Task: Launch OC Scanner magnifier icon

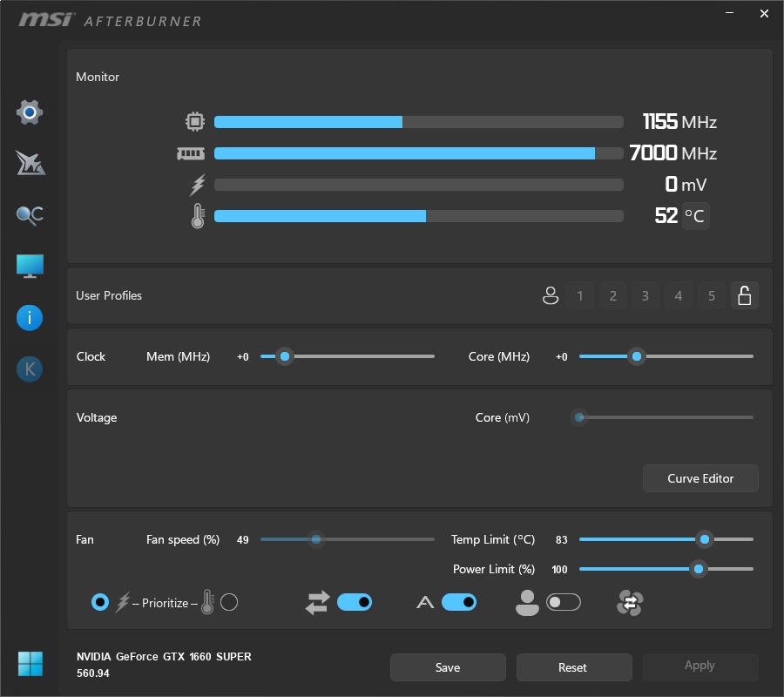Action: (x=30, y=215)
